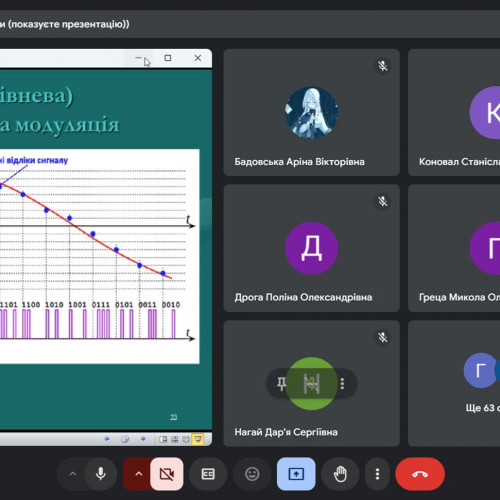The width and height of the screenshot is (500, 500).
Task: Leave the call with red hang-up button
Action: point(420,474)
